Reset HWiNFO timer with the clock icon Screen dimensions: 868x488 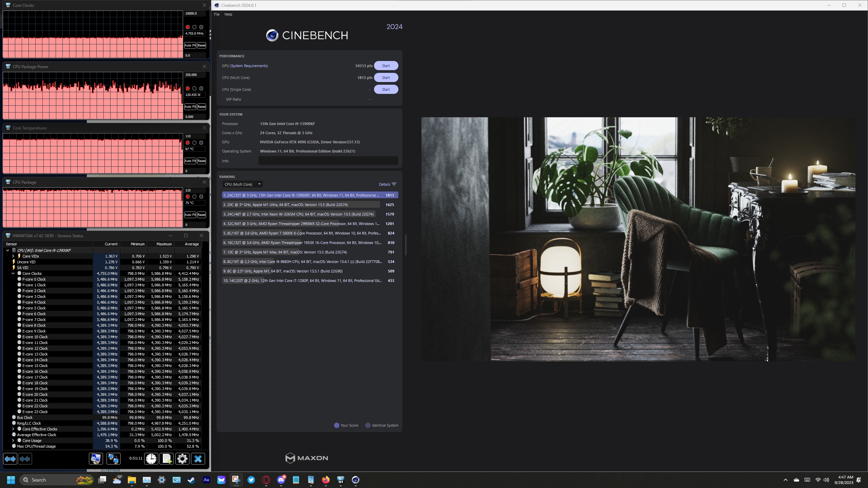tap(151, 459)
